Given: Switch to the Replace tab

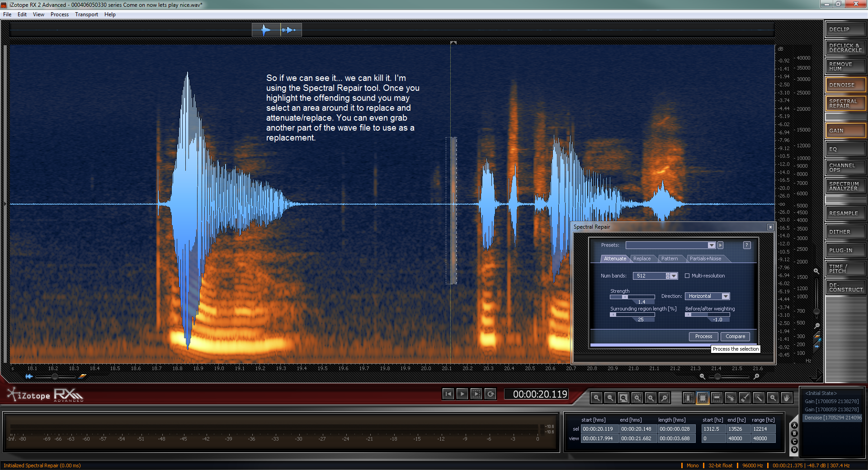Looking at the screenshot, I should pyautogui.click(x=642, y=258).
